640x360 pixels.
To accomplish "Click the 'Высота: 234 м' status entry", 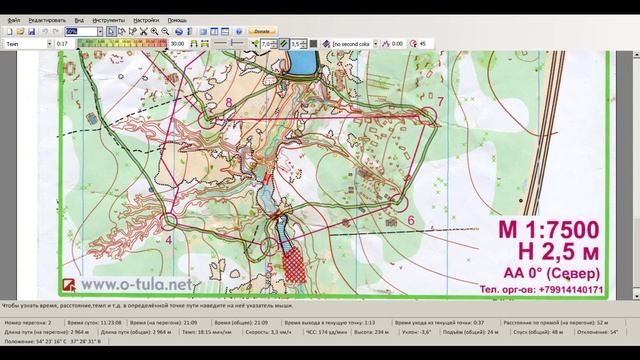I will point(371,332).
